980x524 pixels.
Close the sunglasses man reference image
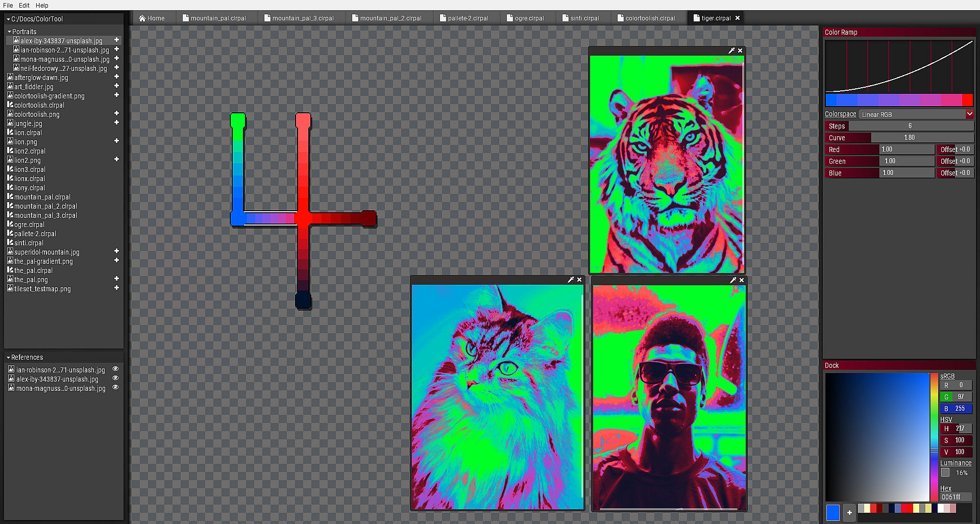742,280
